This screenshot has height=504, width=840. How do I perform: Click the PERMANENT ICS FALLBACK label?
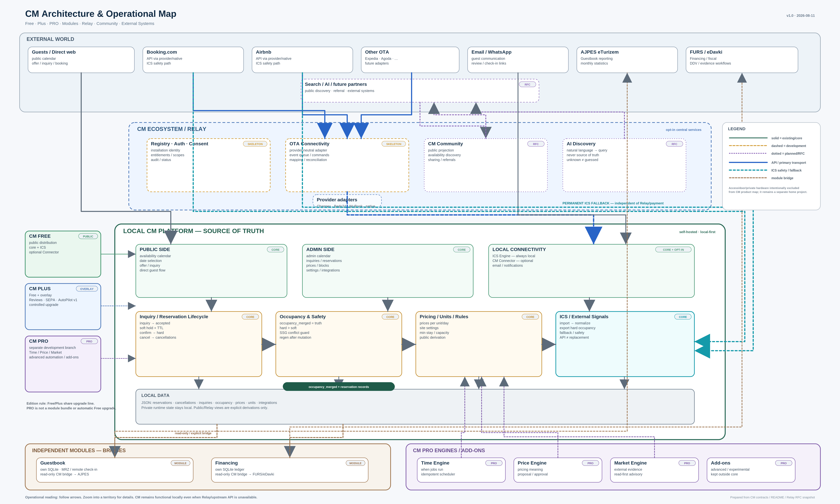pos(613,203)
